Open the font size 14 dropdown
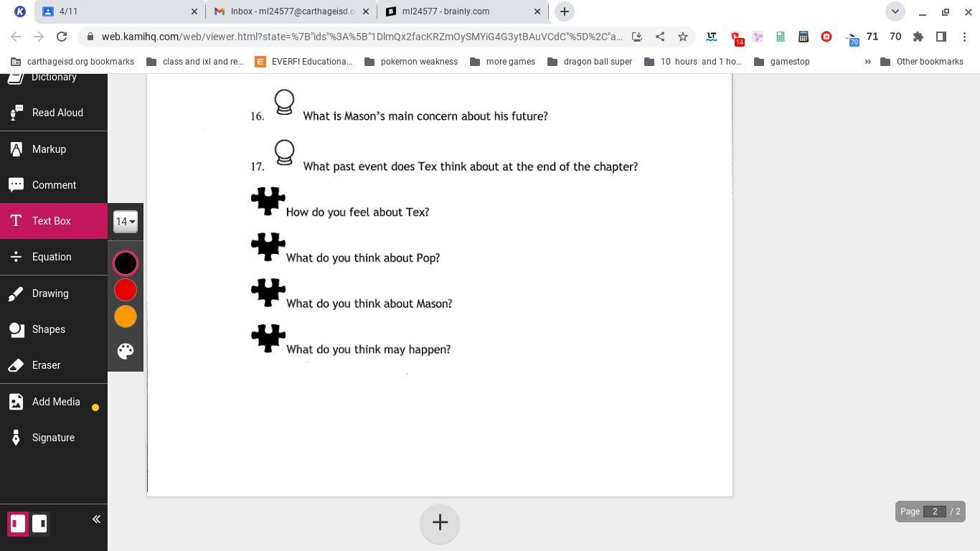Viewport: 980px width, 551px height. [126, 222]
